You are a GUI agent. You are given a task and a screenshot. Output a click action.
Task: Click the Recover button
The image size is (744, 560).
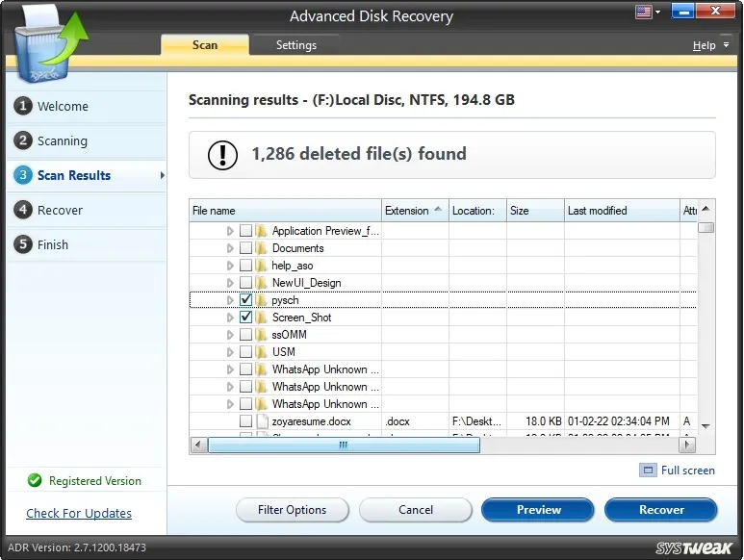(x=661, y=510)
